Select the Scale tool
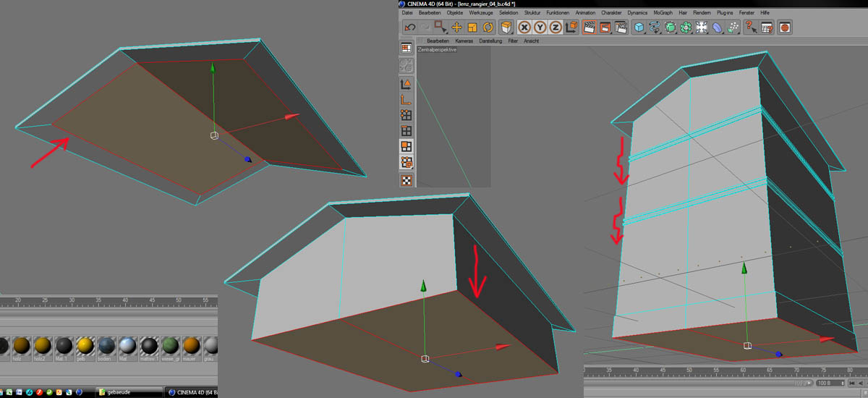The image size is (868, 398). click(472, 27)
